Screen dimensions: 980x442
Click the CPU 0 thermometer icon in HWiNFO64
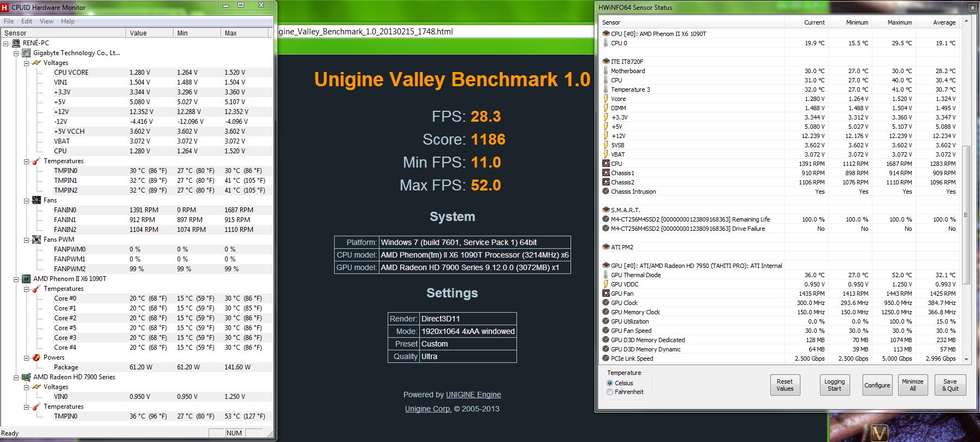(x=605, y=43)
